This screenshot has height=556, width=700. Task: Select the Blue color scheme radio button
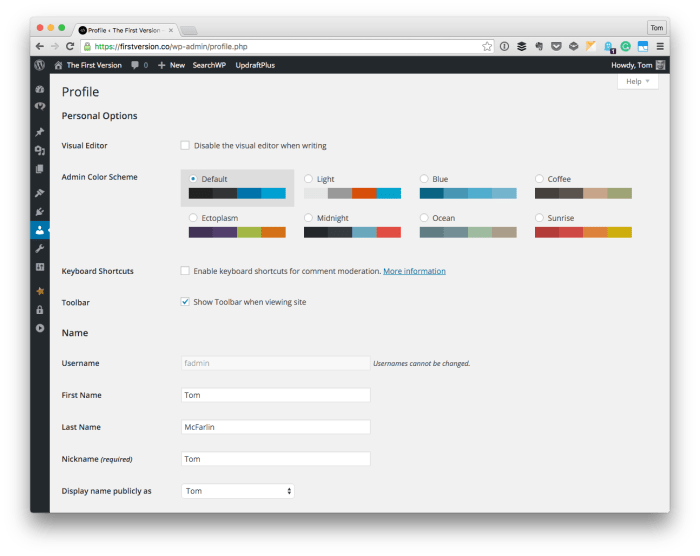point(424,179)
